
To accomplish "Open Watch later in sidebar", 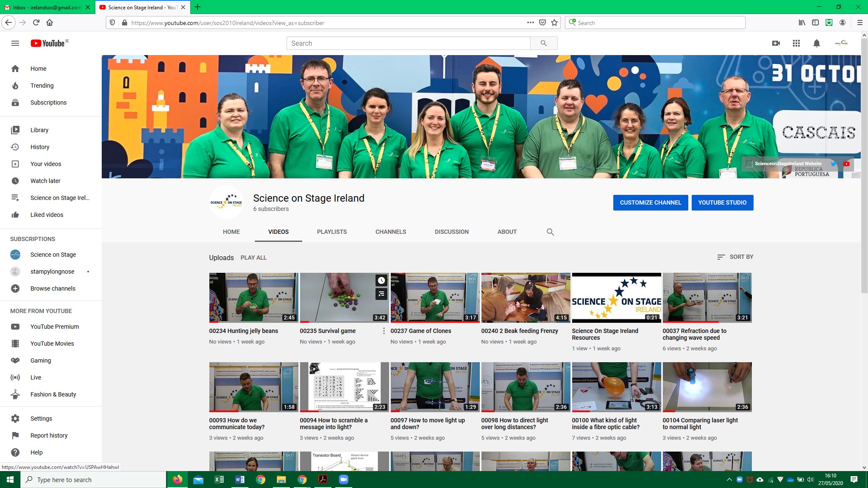I will 51,181.
